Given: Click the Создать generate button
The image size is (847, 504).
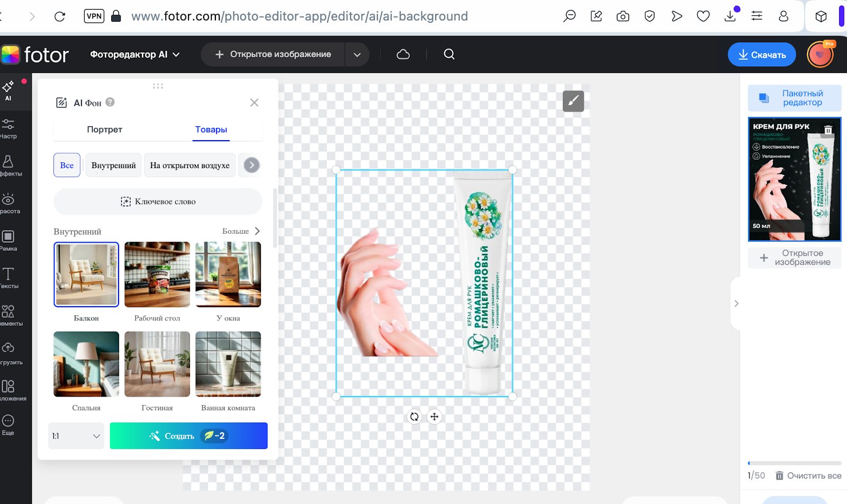Looking at the screenshot, I should click(188, 436).
